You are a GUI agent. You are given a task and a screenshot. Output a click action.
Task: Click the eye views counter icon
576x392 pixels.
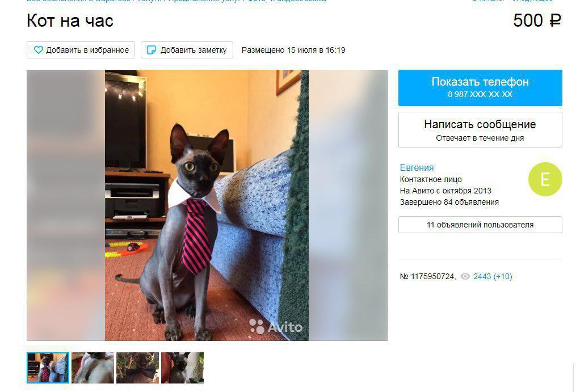(465, 276)
